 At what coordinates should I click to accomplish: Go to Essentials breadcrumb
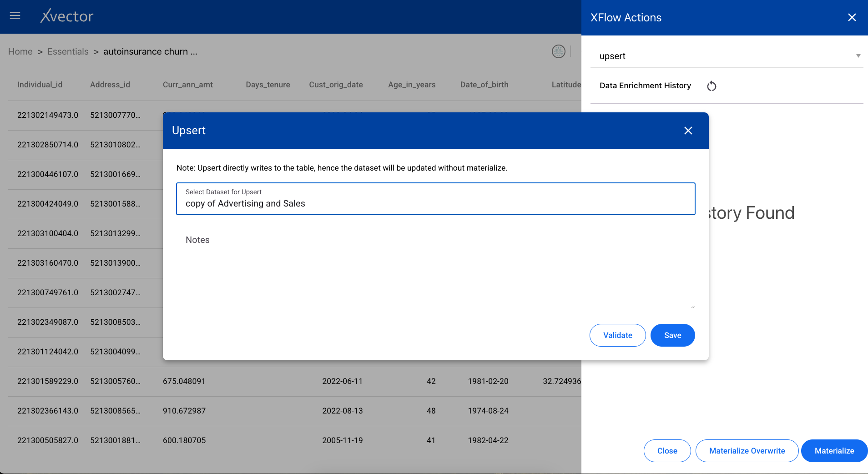point(68,51)
